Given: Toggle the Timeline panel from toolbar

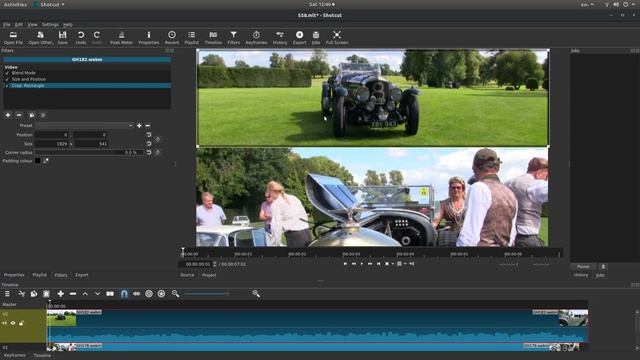Looking at the screenshot, I should click(213, 38).
